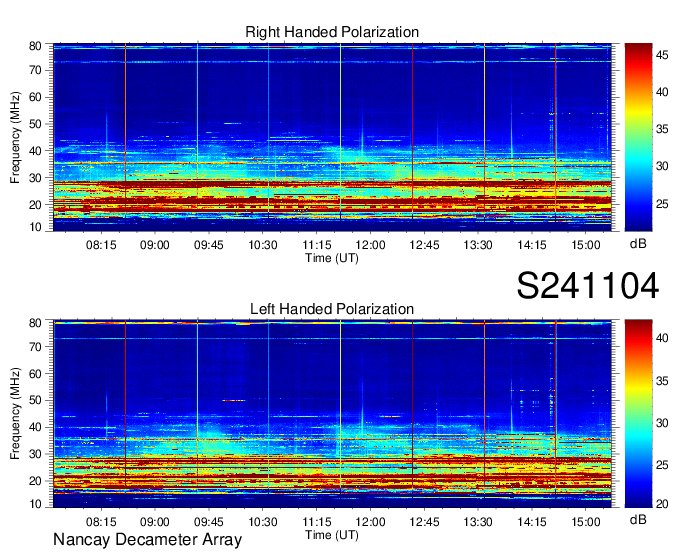Viewport: 680px width, 552px height.
Task: Click the Left Handed spectrogram's color bar
Action: pos(638,414)
